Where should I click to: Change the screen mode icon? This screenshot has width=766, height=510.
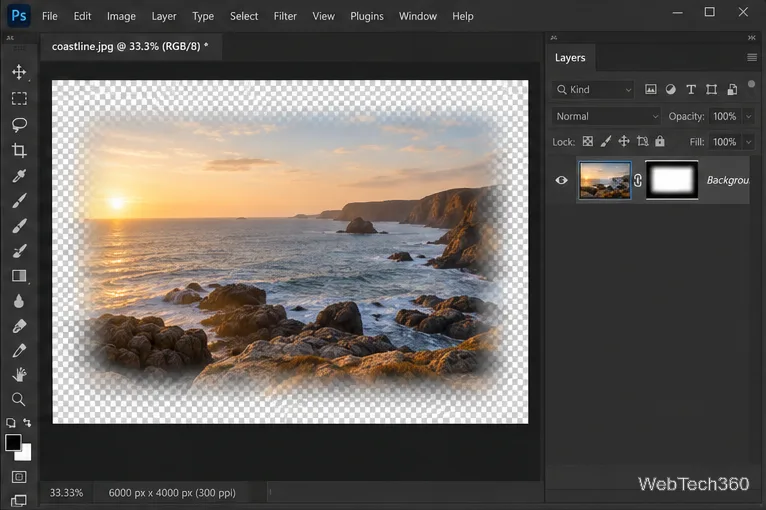click(x=19, y=500)
